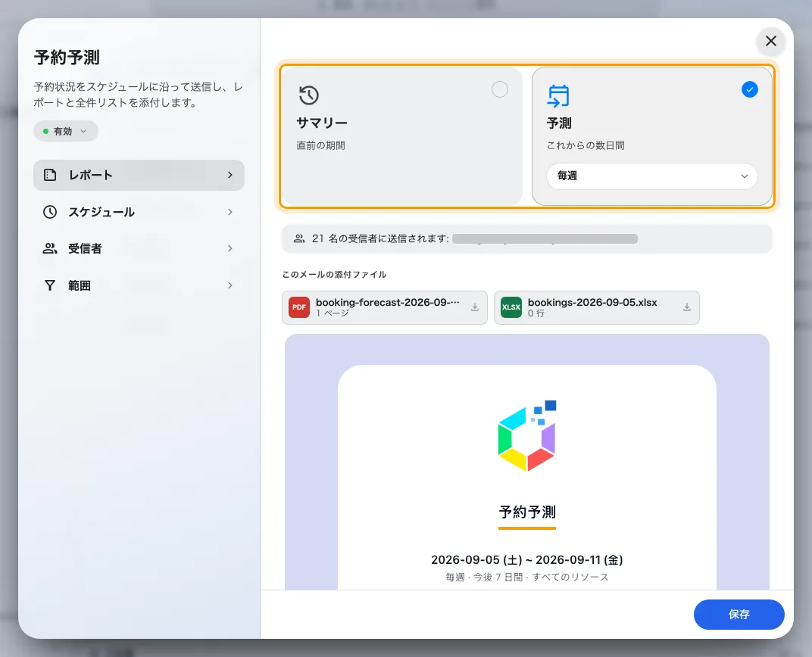812x657 pixels.
Task: Click the colorful hexagon logo in preview
Action: coord(527,435)
